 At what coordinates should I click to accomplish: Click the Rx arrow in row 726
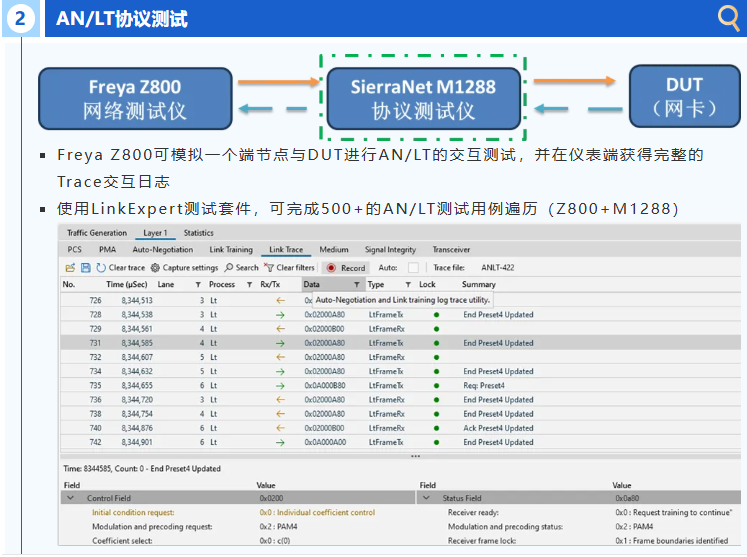point(281,301)
